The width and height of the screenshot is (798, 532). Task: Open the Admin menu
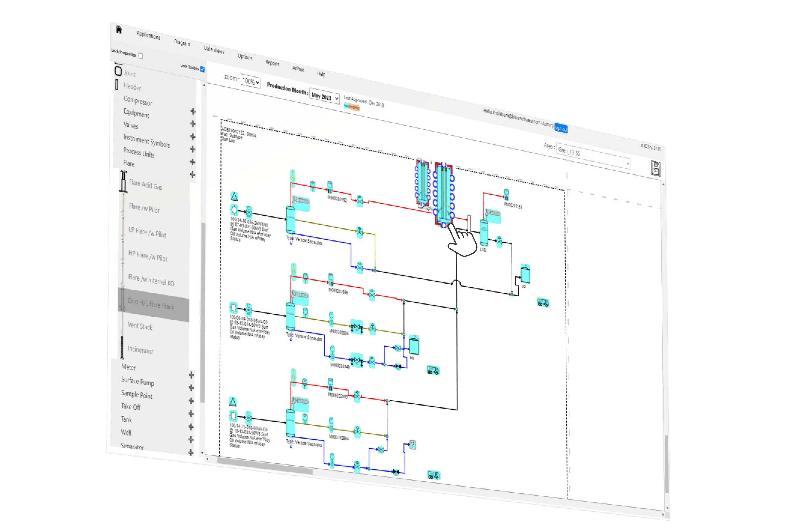coord(298,69)
